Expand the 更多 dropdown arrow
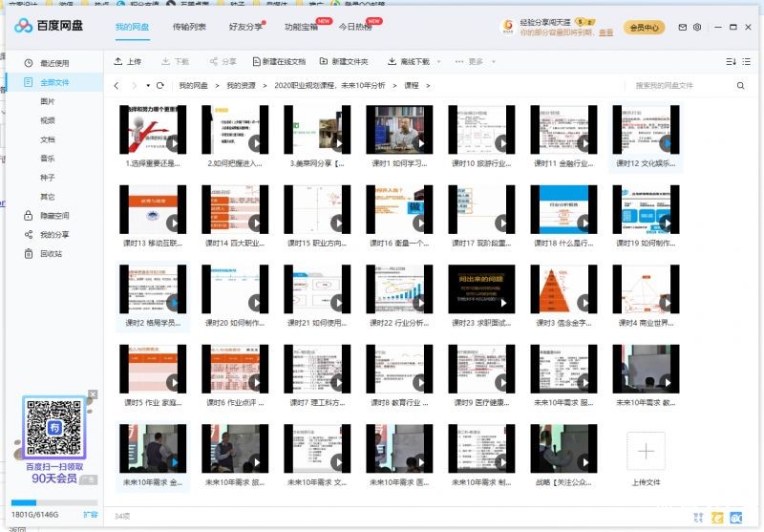The width and height of the screenshot is (764, 532). [494, 62]
